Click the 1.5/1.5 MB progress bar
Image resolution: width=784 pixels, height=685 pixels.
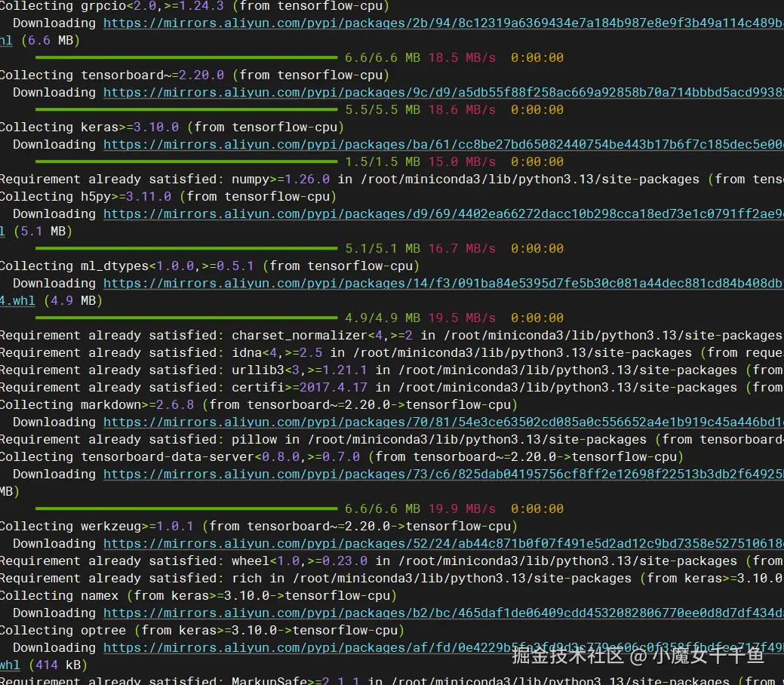coord(186,161)
